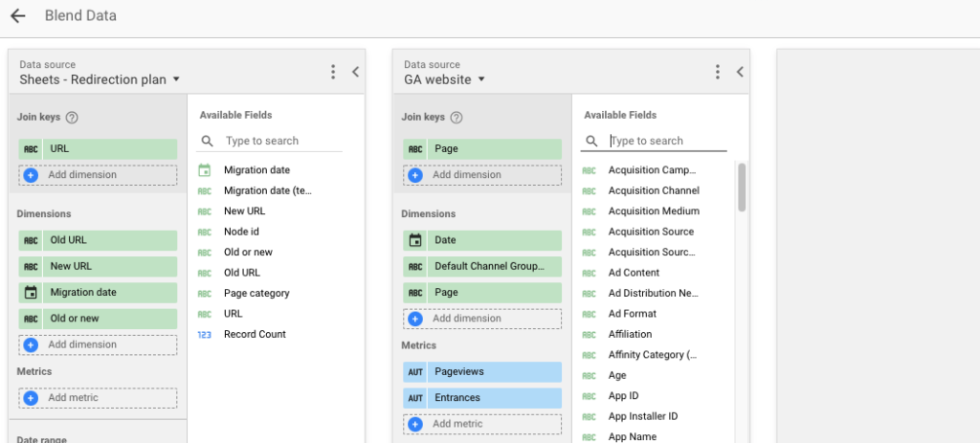This screenshot has height=443, width=980.
Task: Select the URL join key chip
Action: pos(98,148)
